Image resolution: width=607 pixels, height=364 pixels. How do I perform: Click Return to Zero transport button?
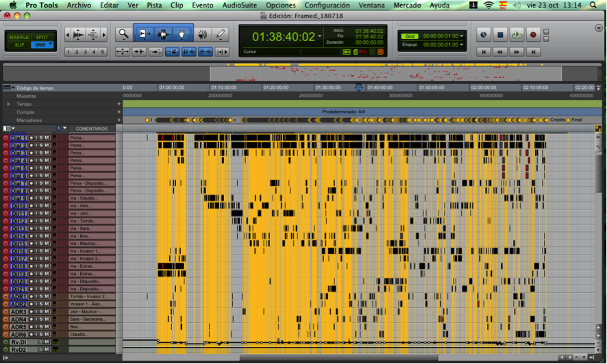(484, 52)
